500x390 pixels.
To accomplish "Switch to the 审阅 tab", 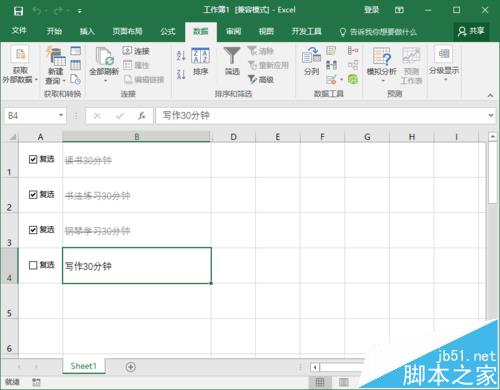I will point(233,31).
